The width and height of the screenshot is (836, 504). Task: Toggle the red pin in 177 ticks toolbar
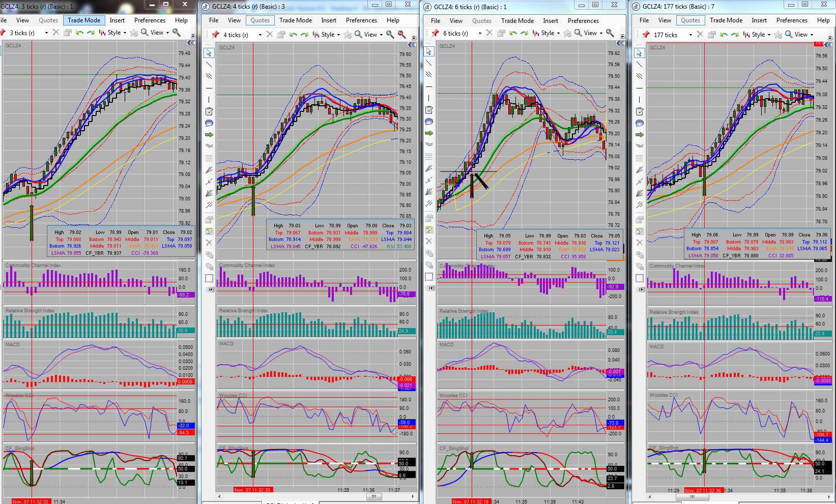(646, 35)
